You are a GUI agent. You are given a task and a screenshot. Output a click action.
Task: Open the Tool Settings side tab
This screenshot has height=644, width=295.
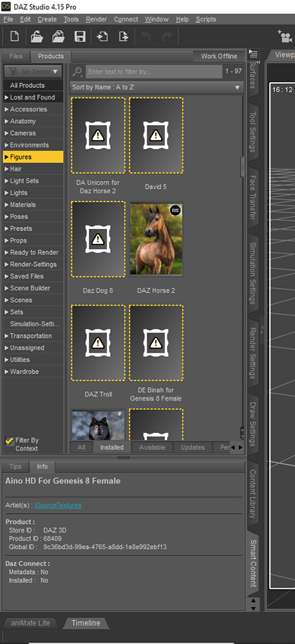coord(253,132)
